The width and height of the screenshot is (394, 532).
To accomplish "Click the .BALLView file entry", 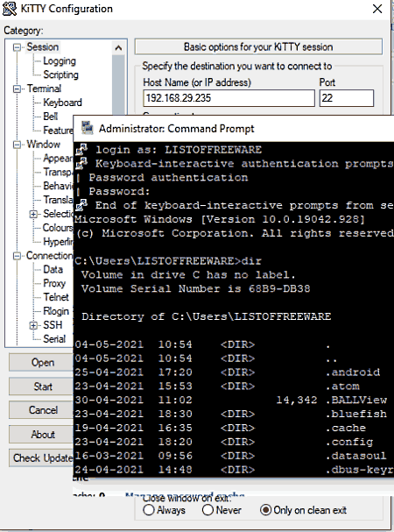I will [x=356, y=400].
